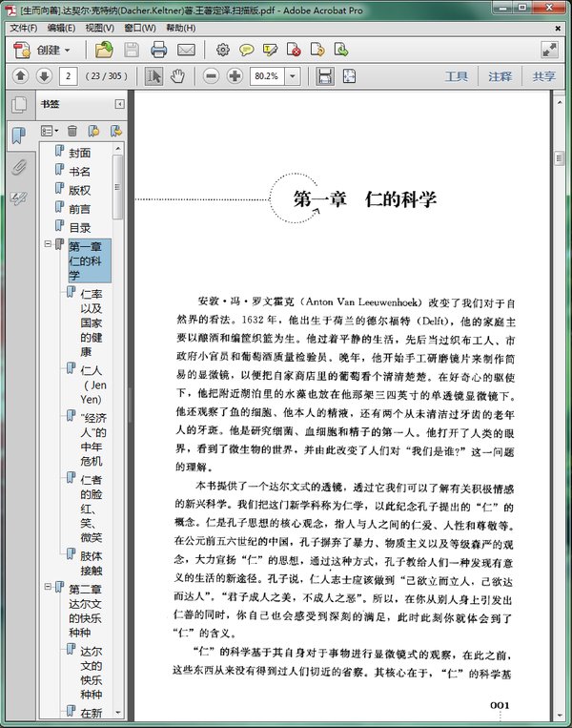
Task: Open the 文件(F) menu
Action: [24, 28]
